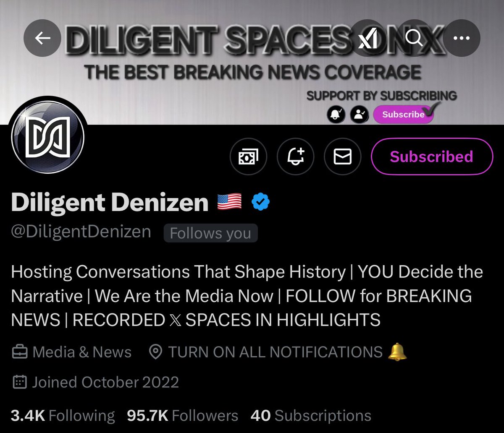Viewport: 504px width, 433px height.
Task: Open the three-dot more options menu
Action: tap(462, 39)
